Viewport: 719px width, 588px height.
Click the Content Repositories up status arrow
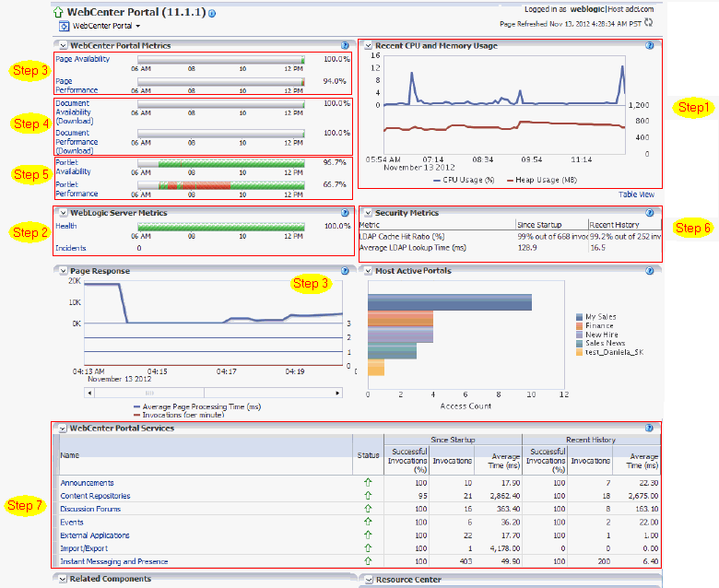tap(368, 496)
